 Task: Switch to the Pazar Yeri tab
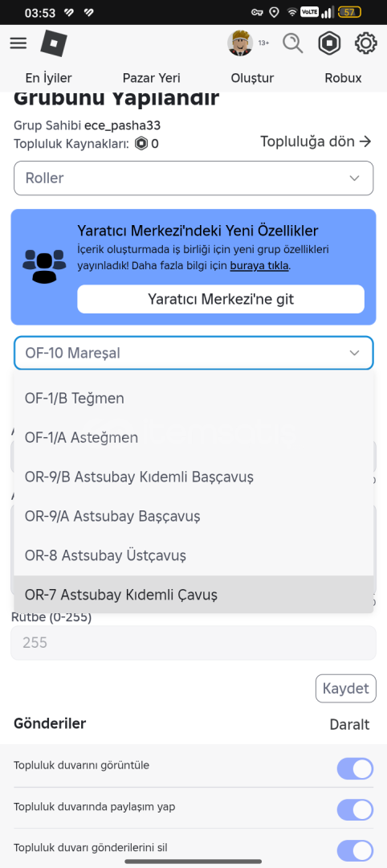pyautogui.click(x=152, y=78)
